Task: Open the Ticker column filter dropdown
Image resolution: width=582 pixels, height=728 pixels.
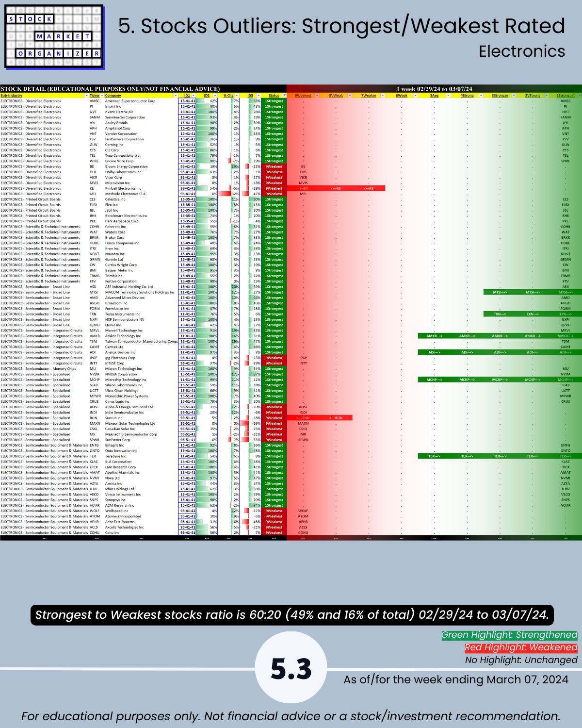Action: point(102,96)
